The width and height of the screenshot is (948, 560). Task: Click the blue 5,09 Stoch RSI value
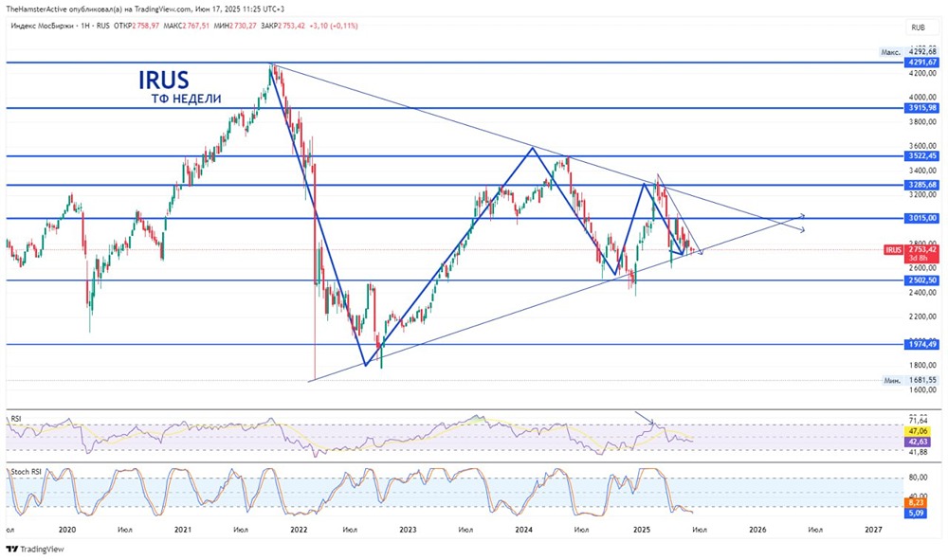pos(916,513)
